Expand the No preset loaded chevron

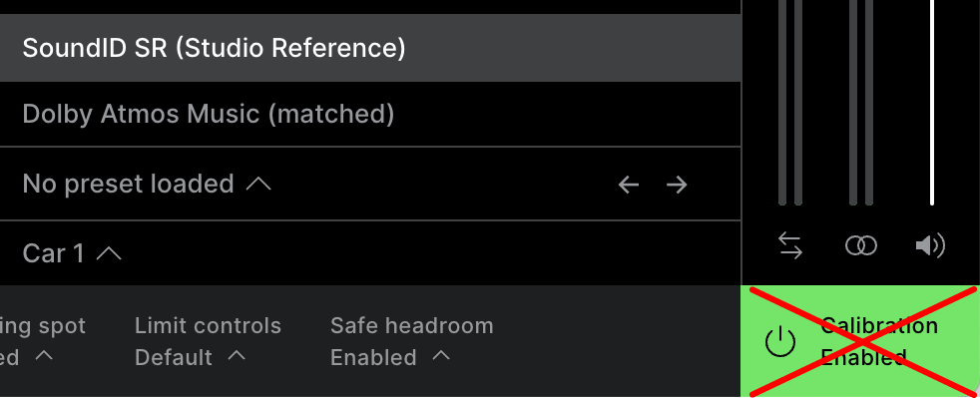[x=258, y=184]
